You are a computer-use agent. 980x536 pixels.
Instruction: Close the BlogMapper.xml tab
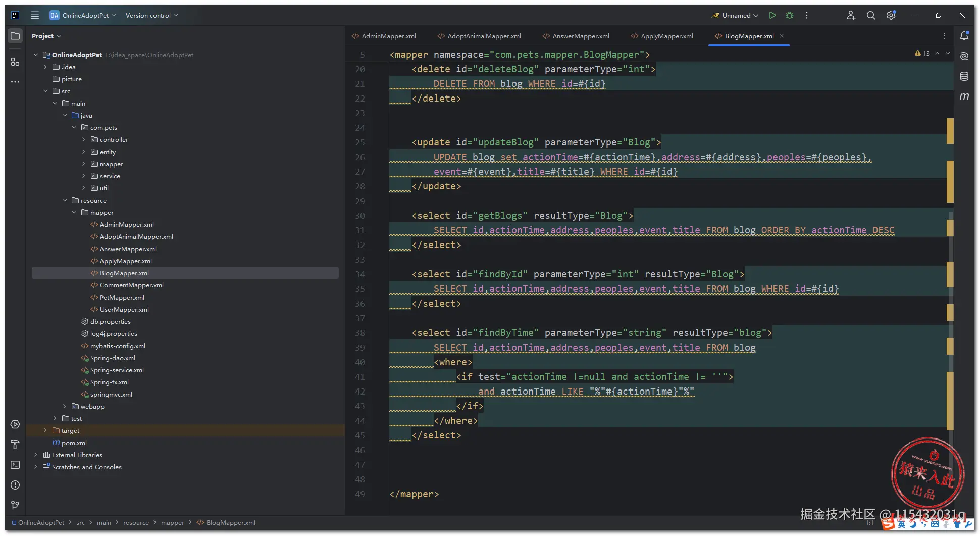(782, 36)
